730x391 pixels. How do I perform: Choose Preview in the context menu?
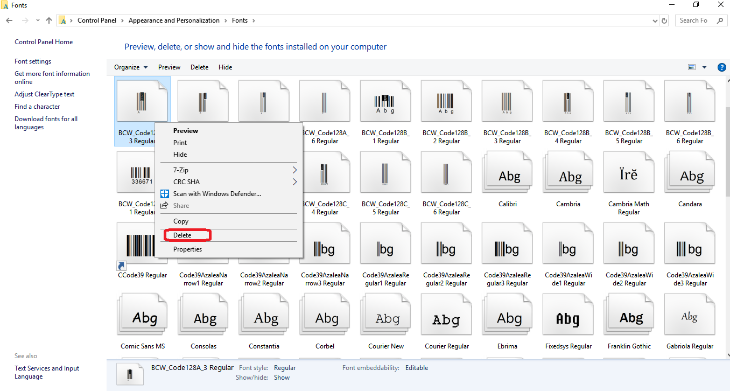click(186, 131)
